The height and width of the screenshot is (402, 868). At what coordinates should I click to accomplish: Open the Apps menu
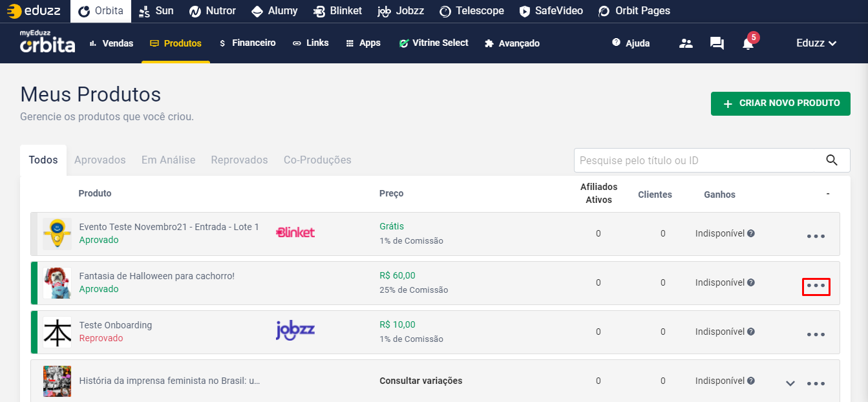[363, 43]
